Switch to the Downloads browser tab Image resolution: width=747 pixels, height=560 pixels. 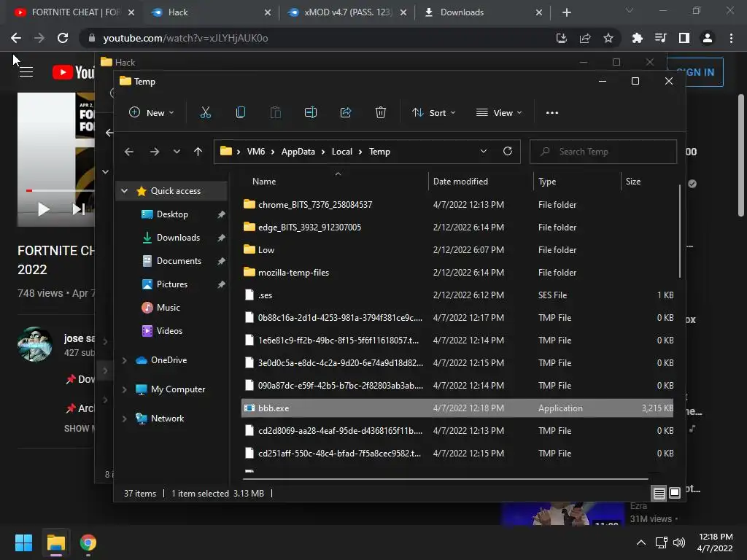482,12
